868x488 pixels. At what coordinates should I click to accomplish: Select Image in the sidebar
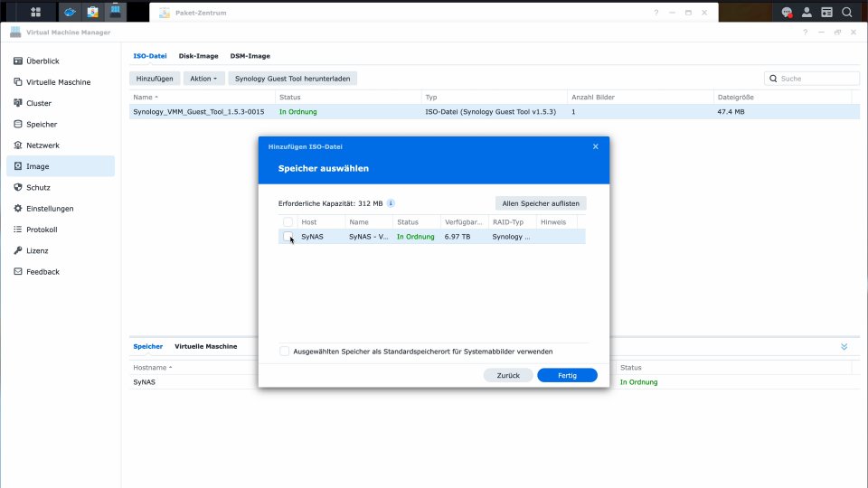click(x=61, y=166)
